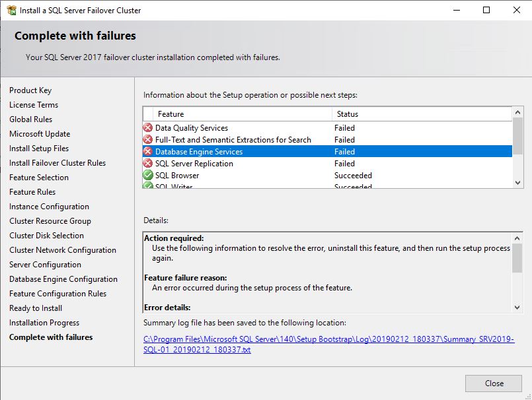This screenshot has height=400, width=532.
Task: Click the Server Configuration step
Action: pos(45,265)
